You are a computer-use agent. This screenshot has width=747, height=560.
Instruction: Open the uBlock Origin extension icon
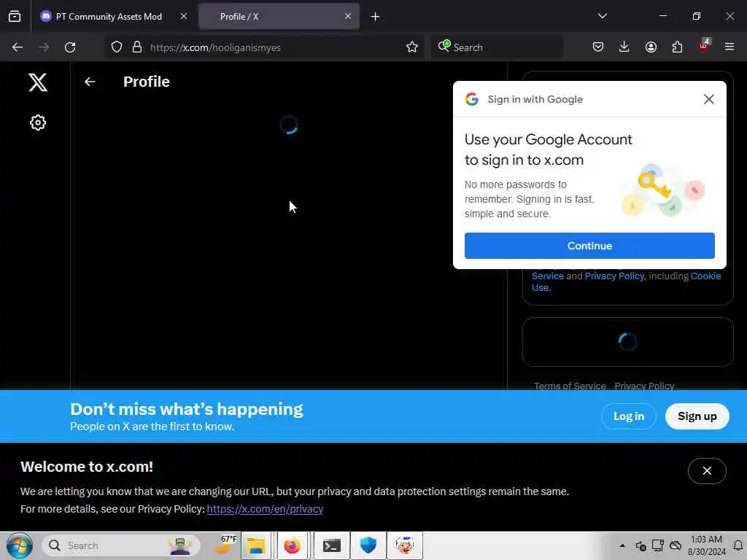pyautogui.click(x=704, y=46)
